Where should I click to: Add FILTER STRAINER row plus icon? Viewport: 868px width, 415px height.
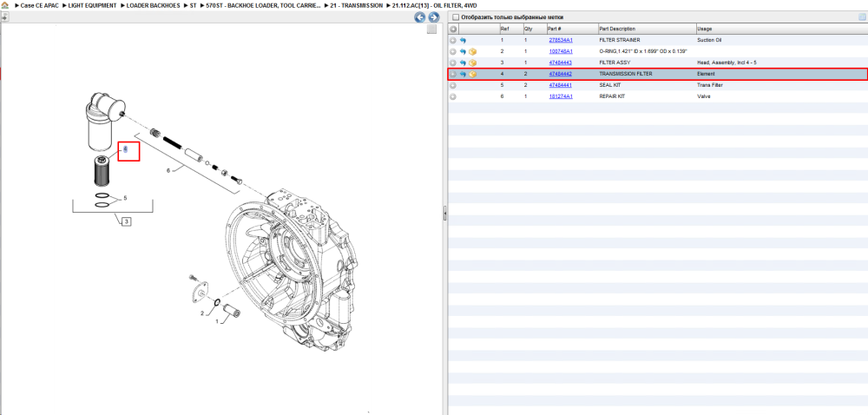coord(452,41)
